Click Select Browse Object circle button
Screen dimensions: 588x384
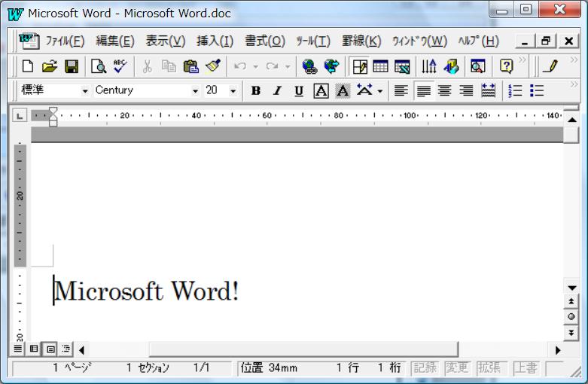click(571, 317)
